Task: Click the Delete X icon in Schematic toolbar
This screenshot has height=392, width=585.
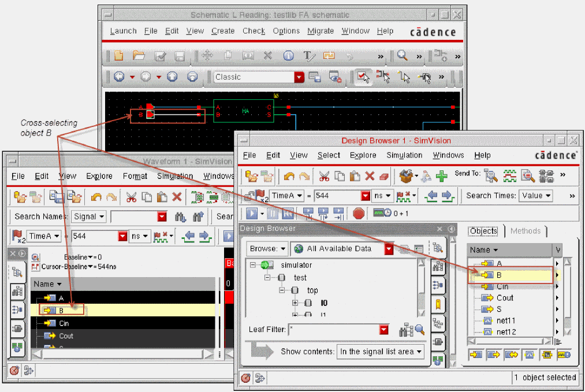Action: point(267,55)
